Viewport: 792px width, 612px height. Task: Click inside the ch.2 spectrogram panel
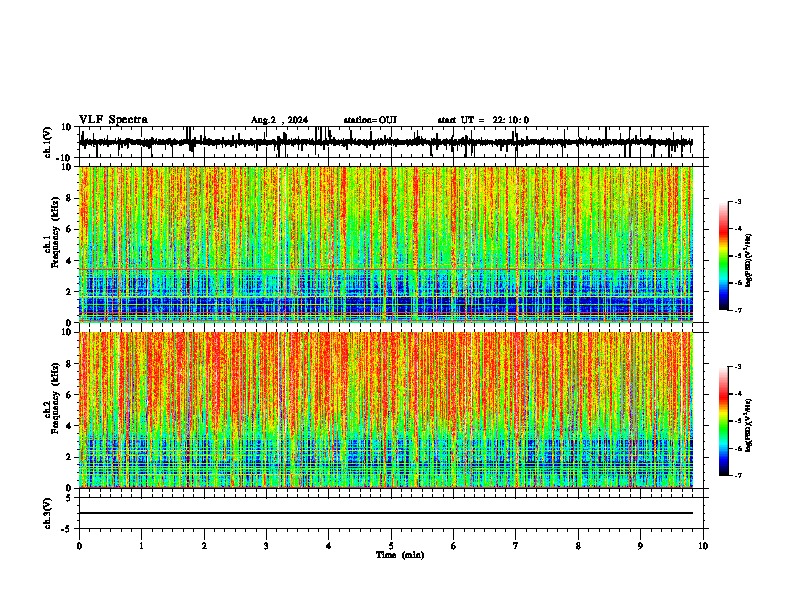point(385,410)
